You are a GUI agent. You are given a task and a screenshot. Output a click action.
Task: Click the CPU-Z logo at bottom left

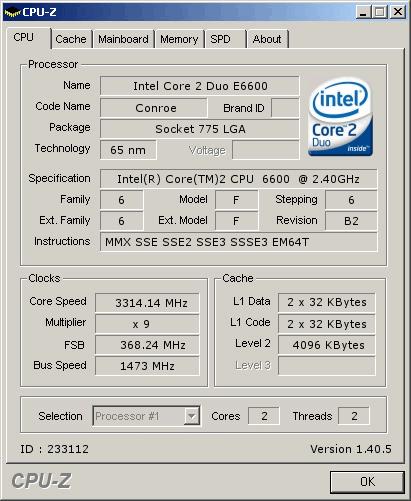41,481
